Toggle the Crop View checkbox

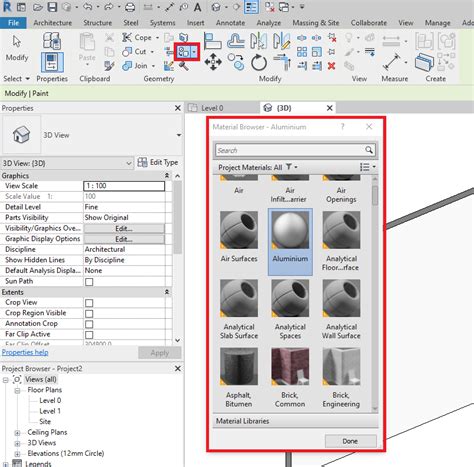click(x=89, y=303)
